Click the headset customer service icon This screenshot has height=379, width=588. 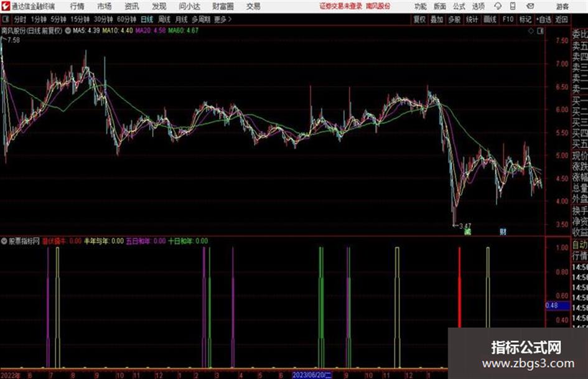pos(498,6)
